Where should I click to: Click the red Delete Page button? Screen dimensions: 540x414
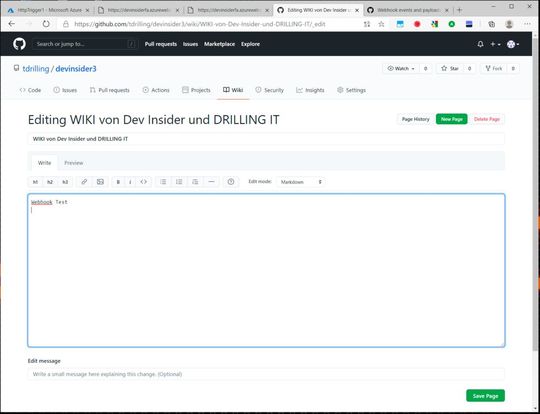(x=487, y=119)
